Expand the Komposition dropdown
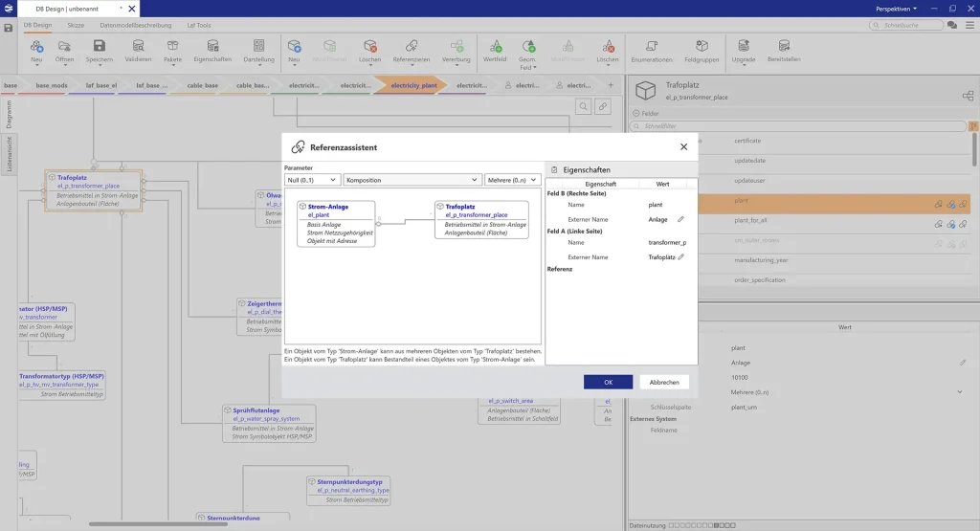The width and height of the screenshot is (980, 531). click(412, 179)
